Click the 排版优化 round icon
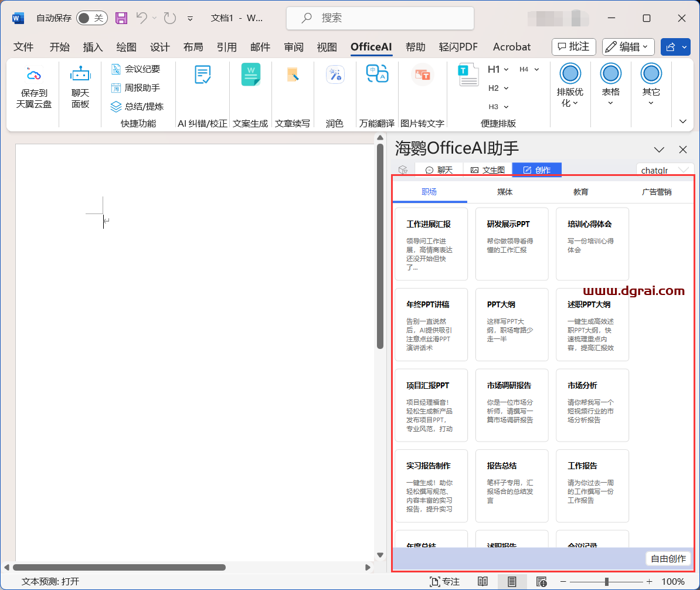Image resolution: width=700 pixels, height=590 pixels. click(570, 74)
